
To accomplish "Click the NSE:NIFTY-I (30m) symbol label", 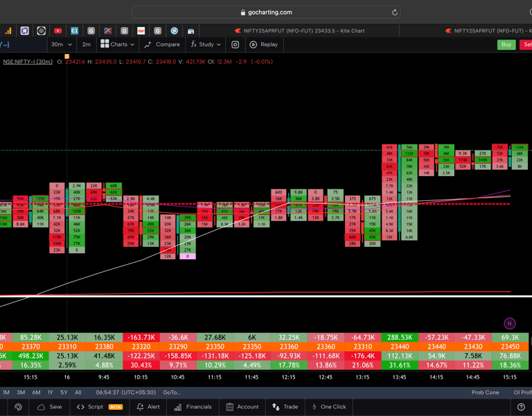I will 28,62.
